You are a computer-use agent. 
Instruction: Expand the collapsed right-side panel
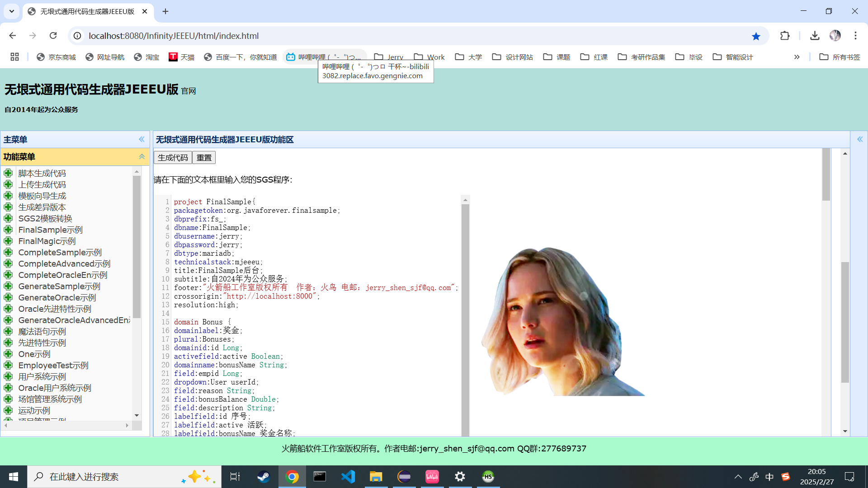coord(860,140)
